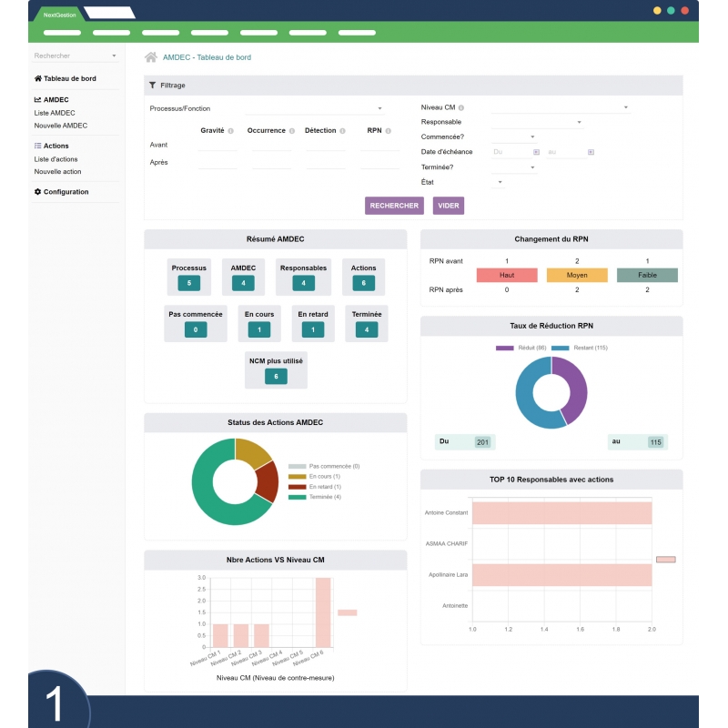Click the list icon beside Actions heading
728x728 pixels.
pyautogui.click(x=38, y=146)
